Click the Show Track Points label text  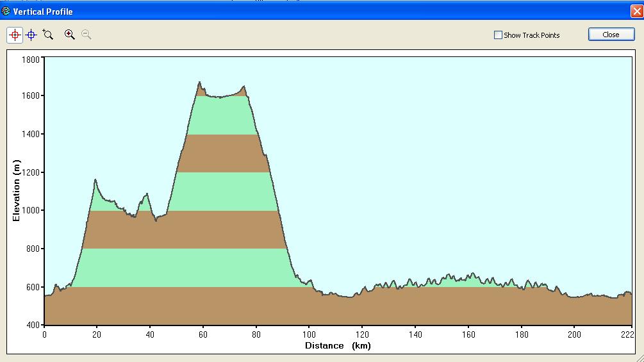(531, 35)
